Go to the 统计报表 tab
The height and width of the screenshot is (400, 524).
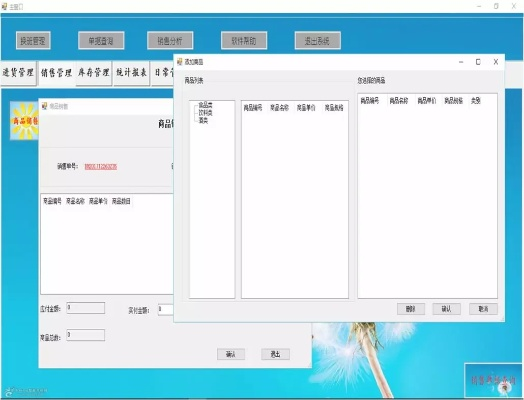pos(131,73)
